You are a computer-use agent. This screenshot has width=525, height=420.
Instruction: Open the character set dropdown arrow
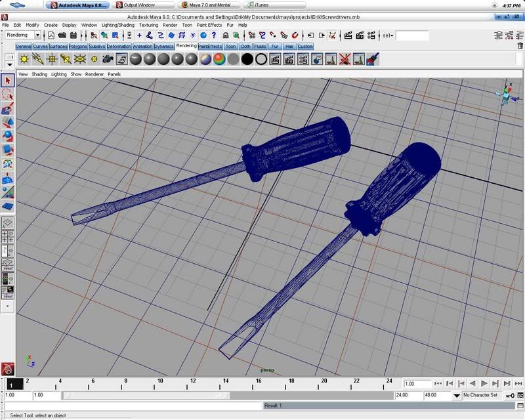tap(456, 396)
